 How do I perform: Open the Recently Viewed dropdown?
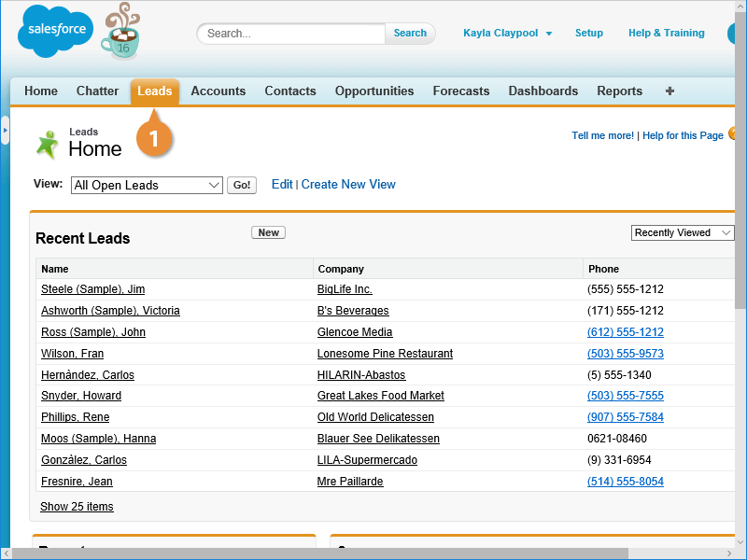point(683,232)
